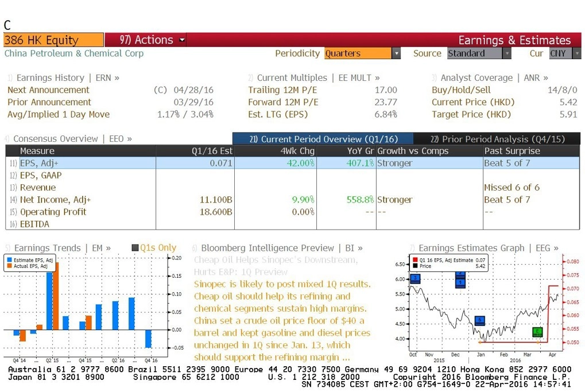This screenshot has height=392, width=585.
Task: Click the Buy/Hold/Sell 14/8/0 value
Action: (562, 90)
